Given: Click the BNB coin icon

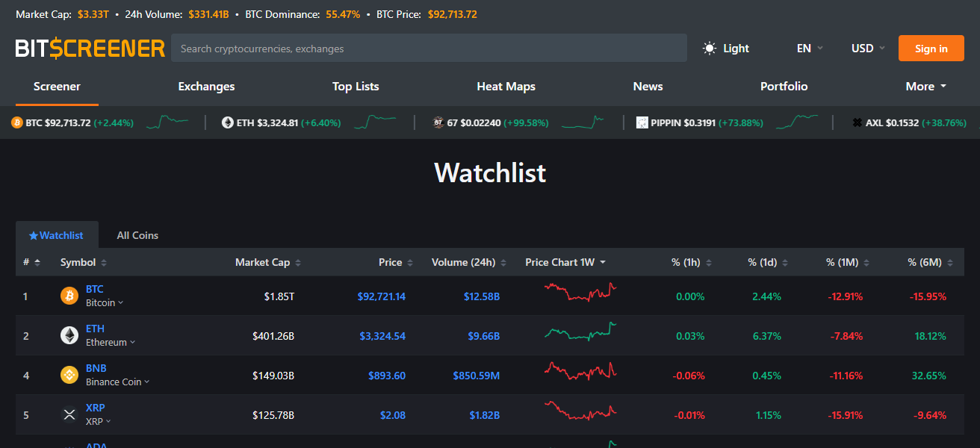Looking at the screenshot, I should [x=69, y=374].
